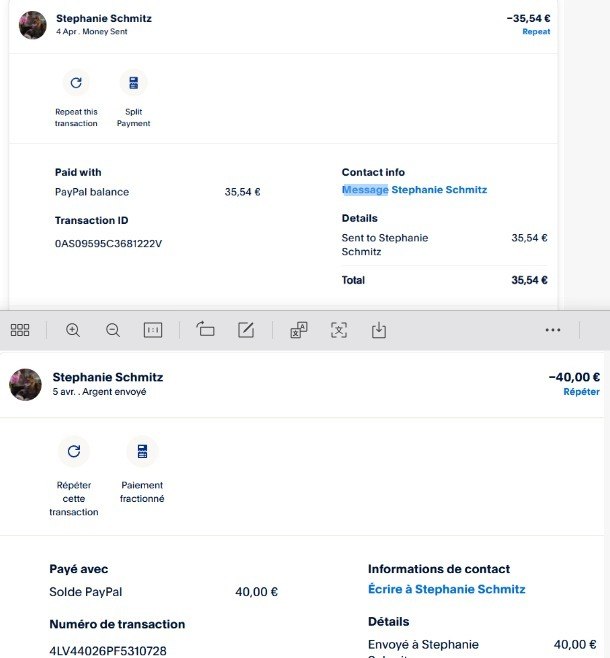This screenshot has height=658, width=610.
Task: Click the zoom in magnifier icon
Action: [73, 330]
